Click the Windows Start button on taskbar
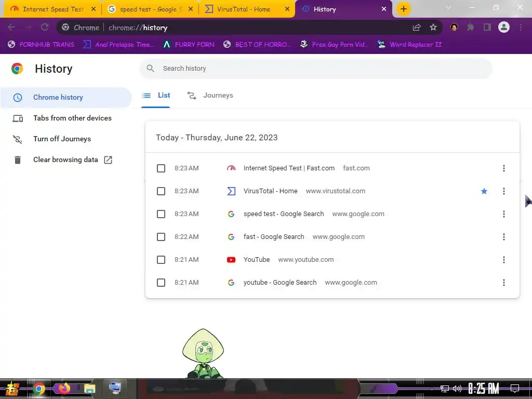The width and height of the screenshot is (532, 399). click(x=12, y=389)
